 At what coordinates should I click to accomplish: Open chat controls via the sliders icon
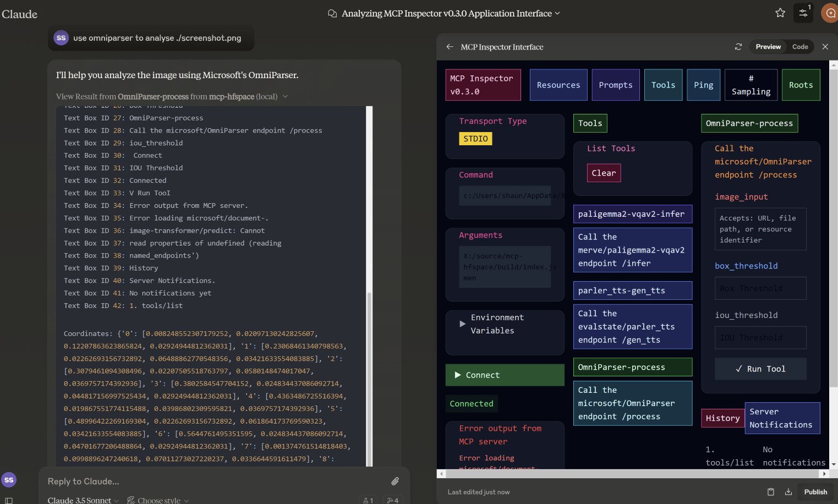(803, 12)
